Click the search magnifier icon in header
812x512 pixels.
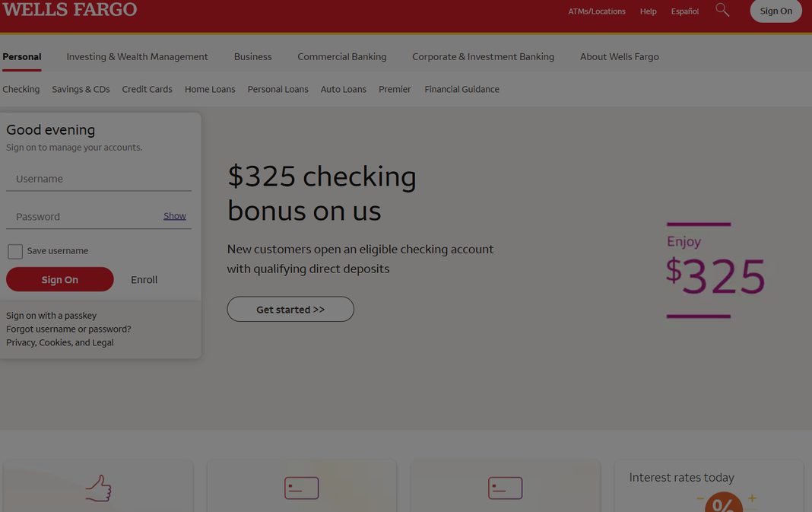pyautogui.click(x=722, y=10)
